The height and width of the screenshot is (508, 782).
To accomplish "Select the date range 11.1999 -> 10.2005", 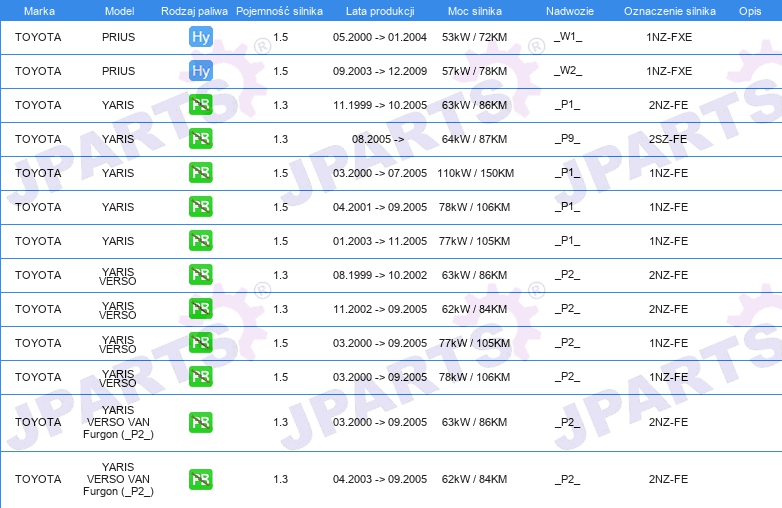I will click(380, 105).
